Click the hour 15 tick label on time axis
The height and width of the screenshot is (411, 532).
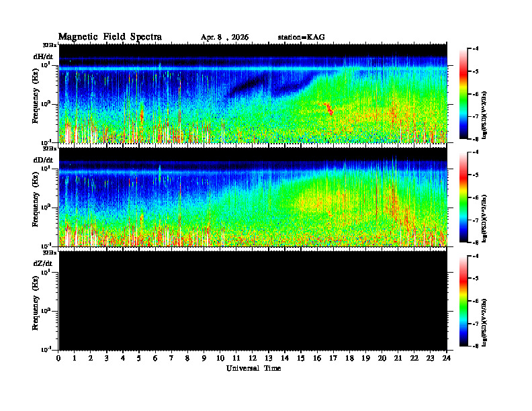pyautogui.click(x=302, y=359)
